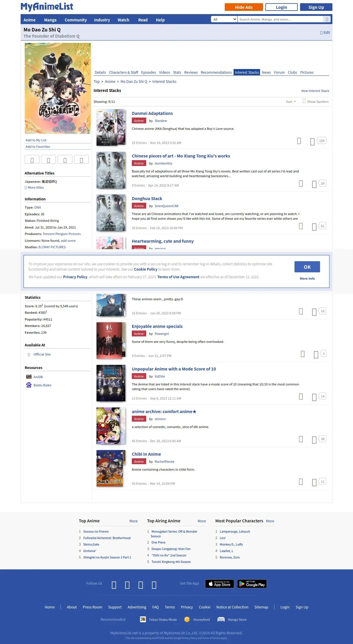Open the Google Play download badge
The height and width of the screenshot is (644, 353).
[x=252, y=584]
